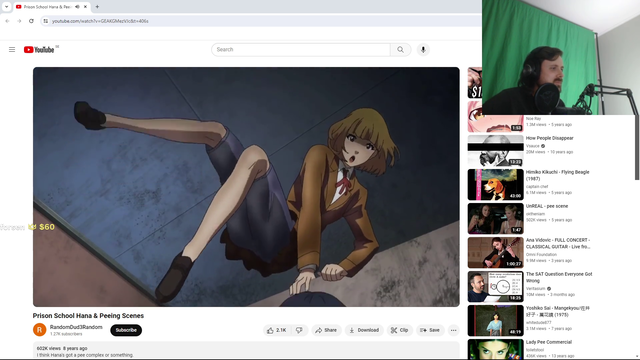The width and height of the screenshot is (640, 360).
Task: Focus the YouTube search box
Action: (301, 49)
